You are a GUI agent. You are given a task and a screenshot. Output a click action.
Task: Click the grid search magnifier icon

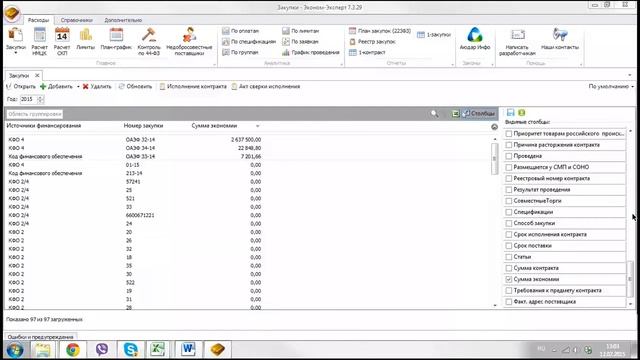click(x=434, y=114)
